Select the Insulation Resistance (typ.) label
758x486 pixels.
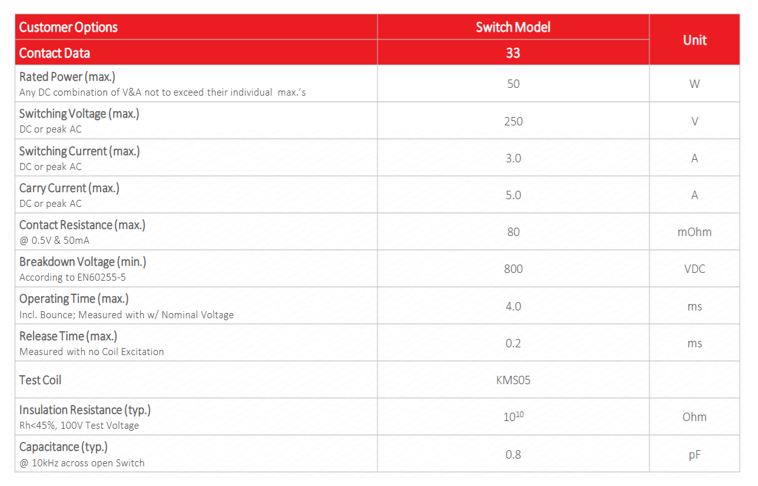pos(85,410)
